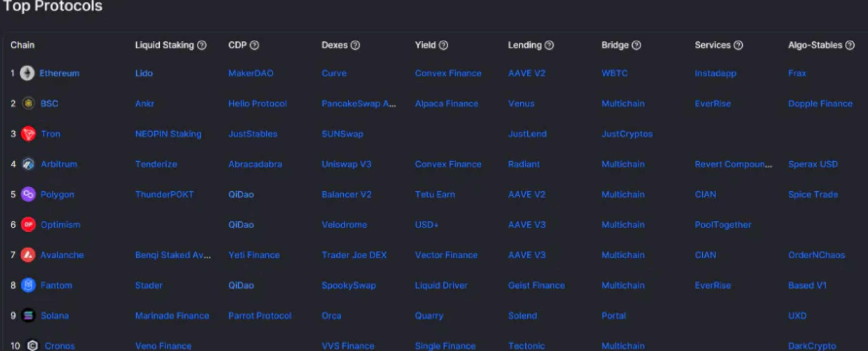Click the Fantom chain logo icon
Image resolution: width=868 pixels, height=351 pixels.
click(x=28, y=285)
